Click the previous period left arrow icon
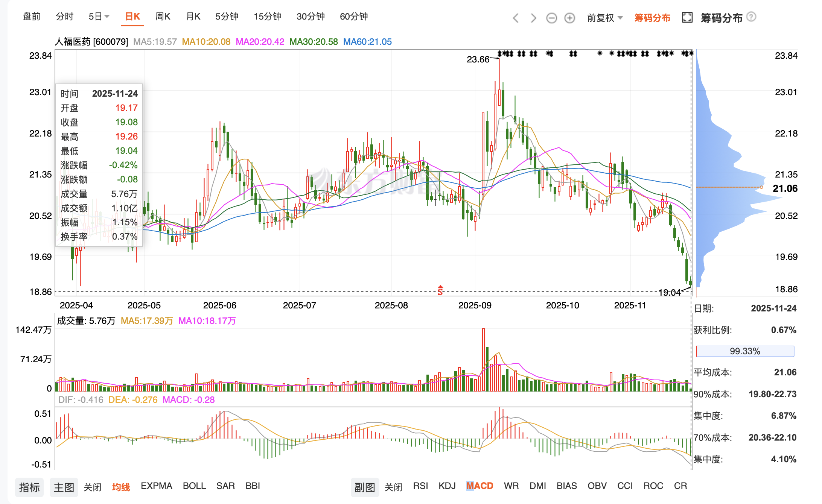 [516, 18]
